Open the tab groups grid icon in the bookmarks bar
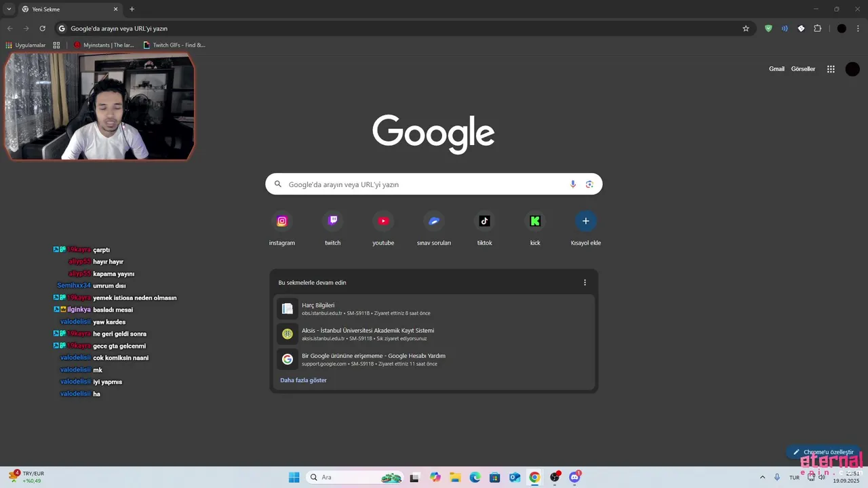The height and width of the screenshot is (488, 868). tap(56, 45)
